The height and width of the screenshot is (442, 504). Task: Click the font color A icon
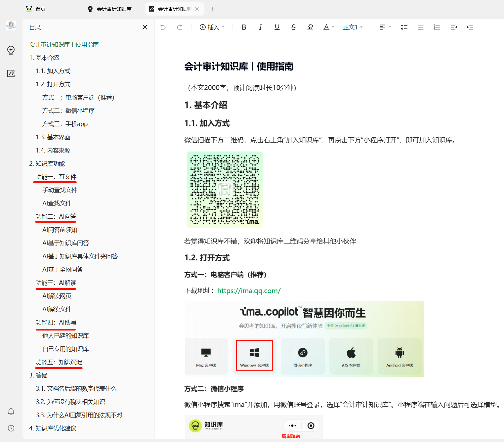(326, 27)
